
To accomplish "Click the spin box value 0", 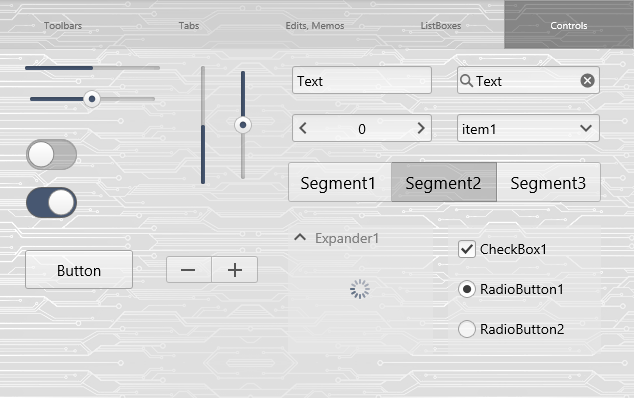I will [362, 129].
